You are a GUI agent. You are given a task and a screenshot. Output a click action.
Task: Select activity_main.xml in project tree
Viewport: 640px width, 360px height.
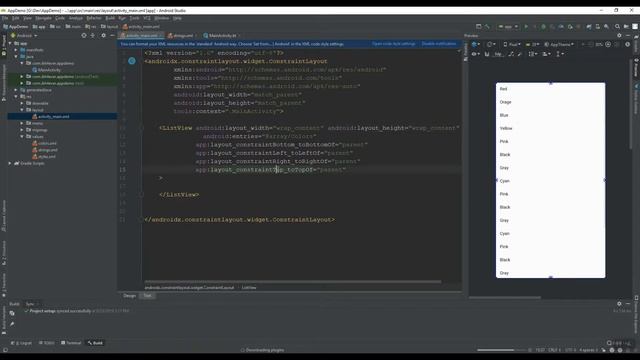(x=53, y=116)
